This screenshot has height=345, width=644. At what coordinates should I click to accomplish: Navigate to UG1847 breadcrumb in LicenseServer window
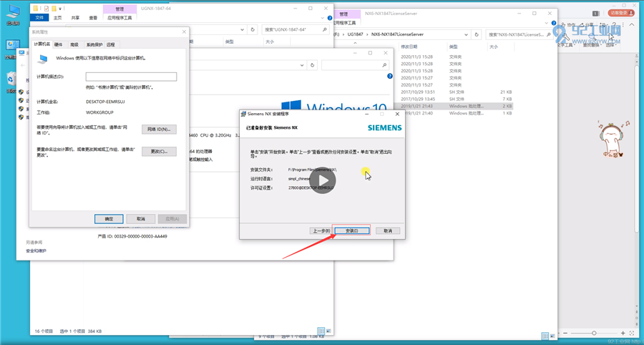pos(356,34)
